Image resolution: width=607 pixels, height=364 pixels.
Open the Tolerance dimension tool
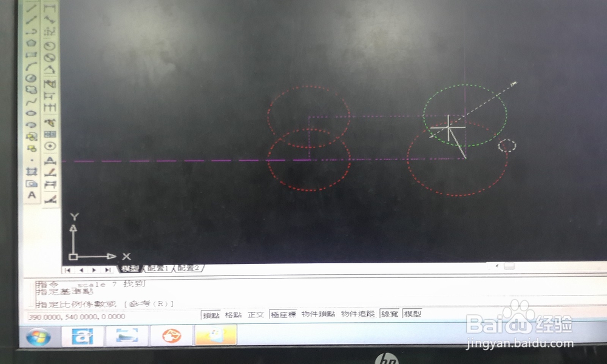(50, 134)
